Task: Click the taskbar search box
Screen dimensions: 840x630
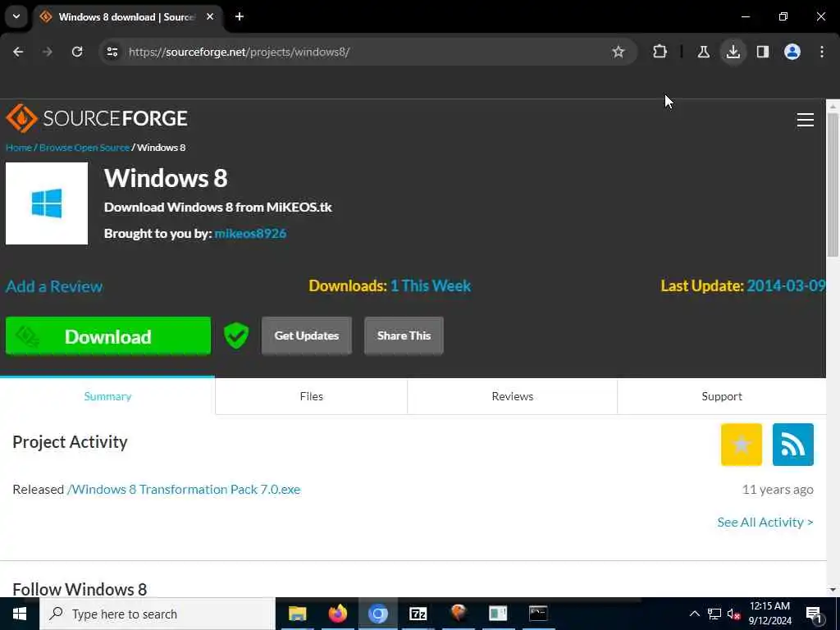Action: [157, 614]
